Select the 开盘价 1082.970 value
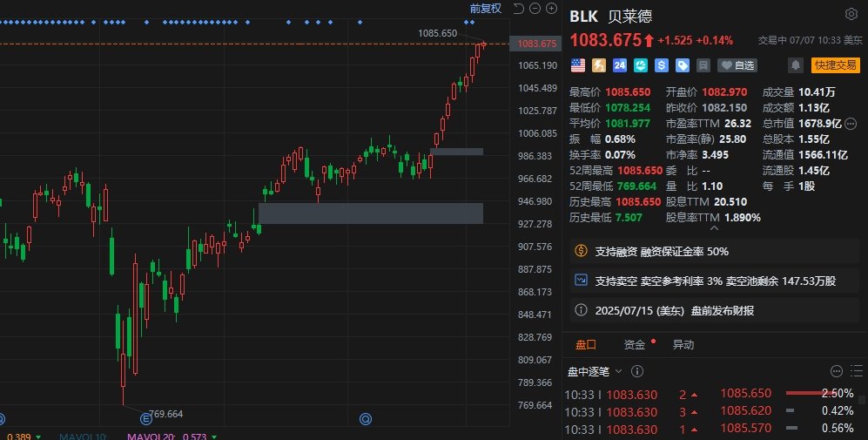The image size is (868, 440). 724,92
